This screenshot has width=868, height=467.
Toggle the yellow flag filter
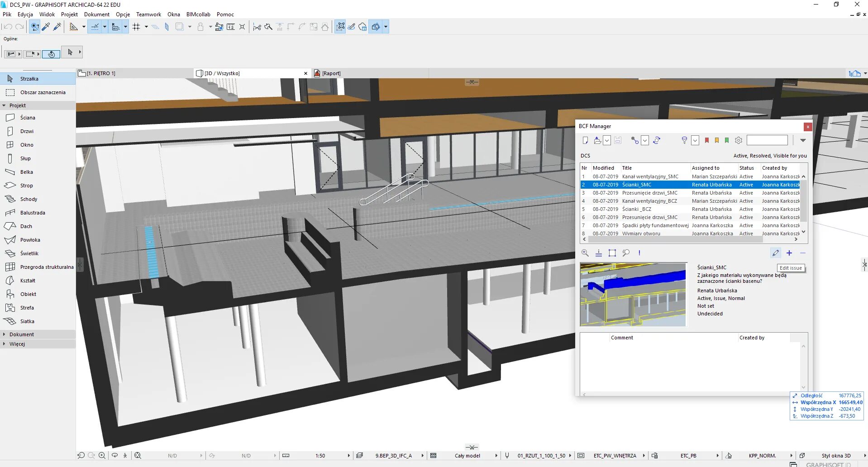pyautogui.click(x=717, y=140)
